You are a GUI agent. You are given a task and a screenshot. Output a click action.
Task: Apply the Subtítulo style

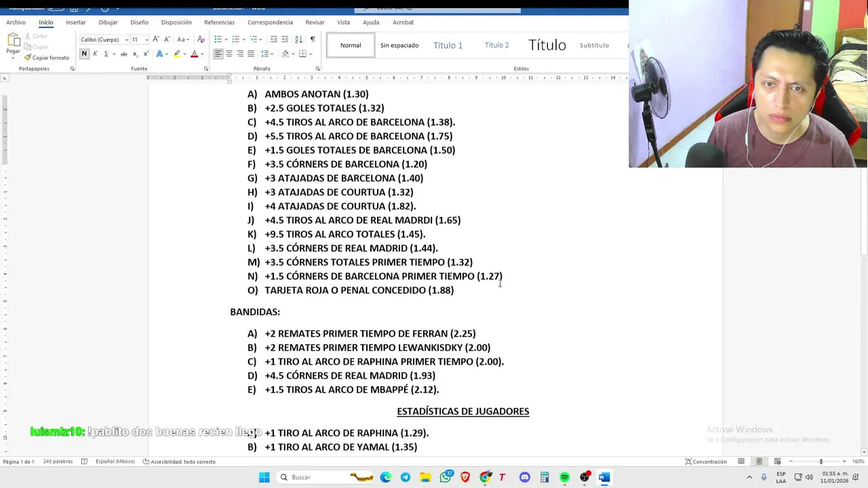coord(594,45)
